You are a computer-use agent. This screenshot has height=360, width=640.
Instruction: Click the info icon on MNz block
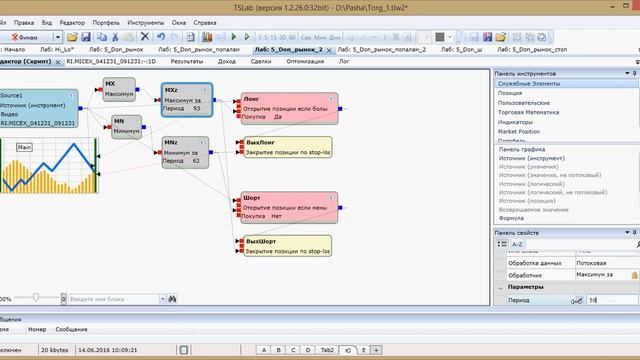202,143
